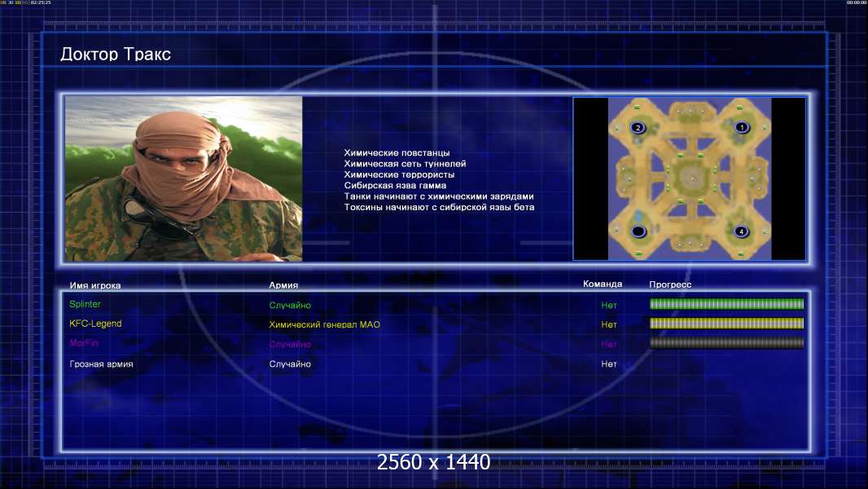The image size is (868, 489).
Task: Click start position marker 2 on map
Action: pos(638,128)
